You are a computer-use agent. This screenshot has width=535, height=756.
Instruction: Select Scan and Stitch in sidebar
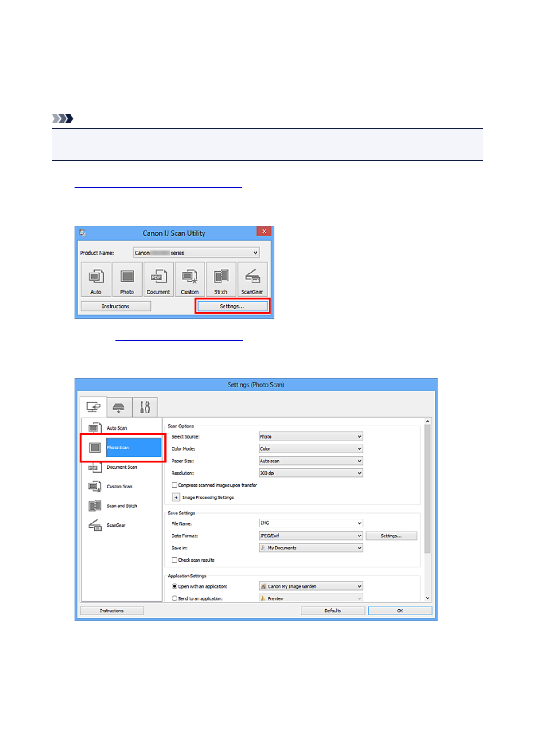(x=121, y=506)
